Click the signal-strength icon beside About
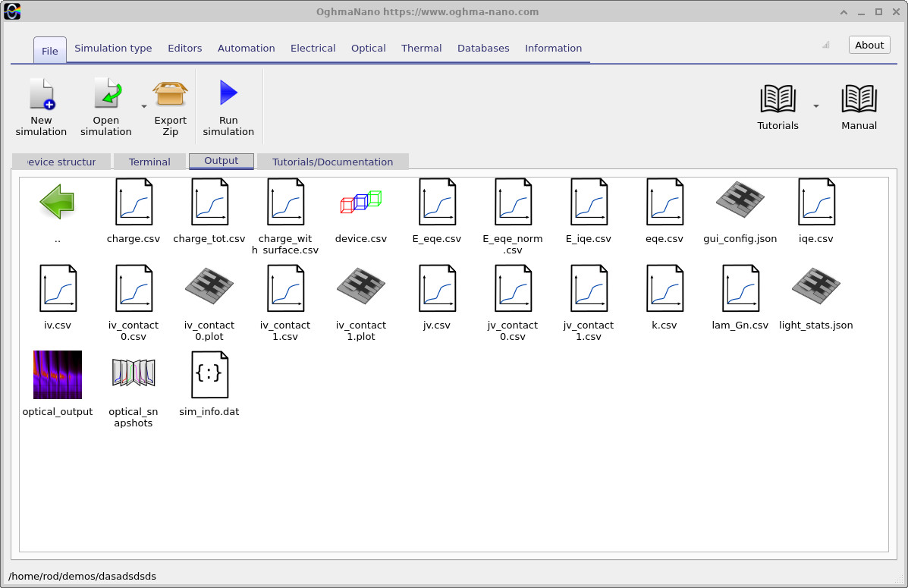The height and width of the screenshot is (588, 908). 826,46
